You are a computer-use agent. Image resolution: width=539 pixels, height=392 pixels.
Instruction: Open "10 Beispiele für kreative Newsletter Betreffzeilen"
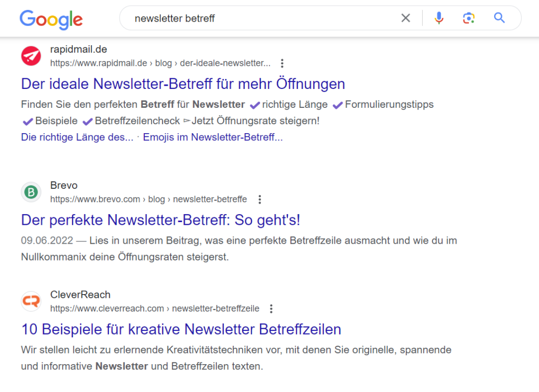[x=181, y=329]
